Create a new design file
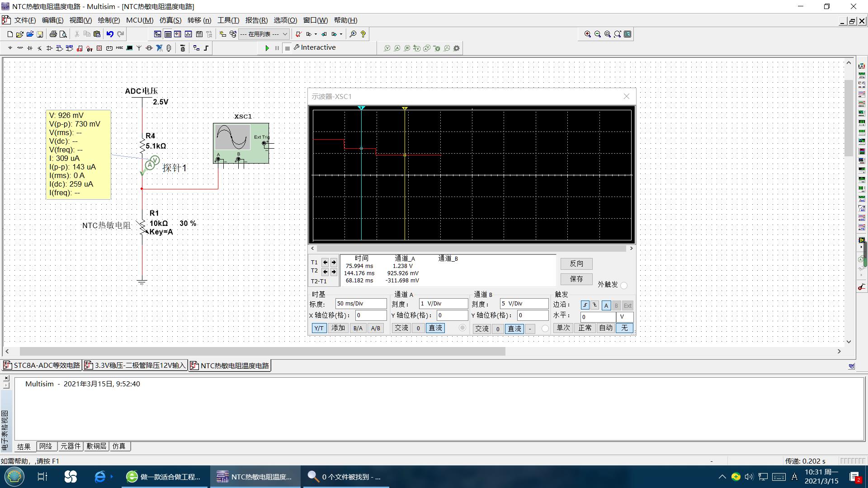The width and height of the screenshot is (868, 488). click(10, 34)
